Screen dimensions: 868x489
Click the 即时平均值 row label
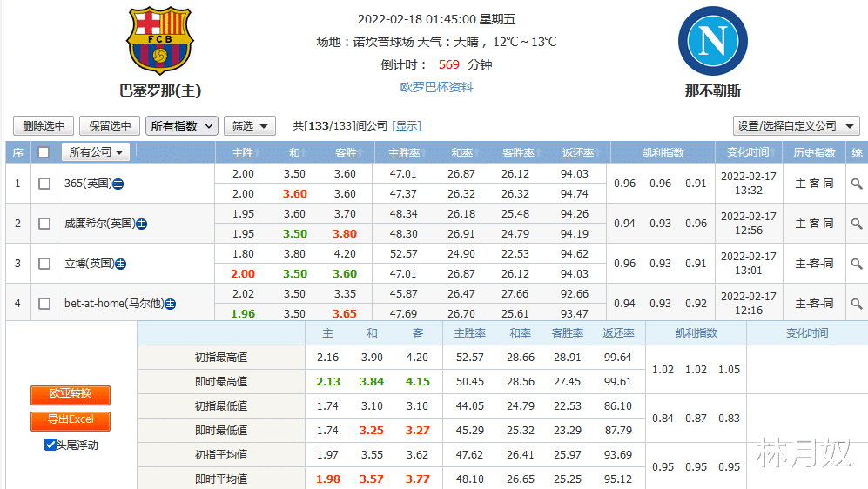pos(221,479)
